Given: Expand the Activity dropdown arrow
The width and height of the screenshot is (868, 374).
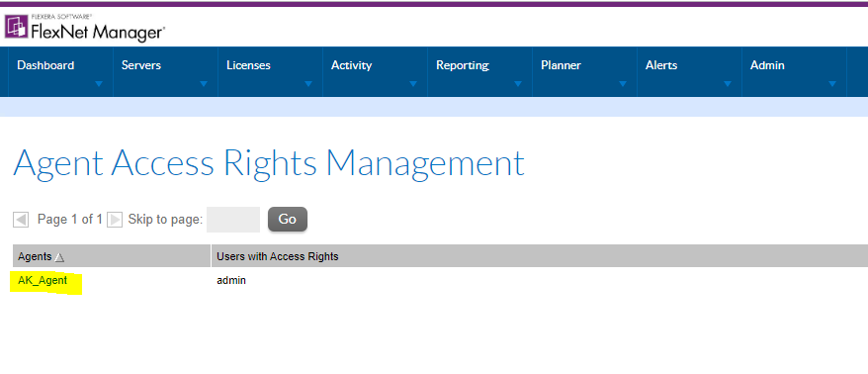Looking at the screenshot, I should pyautogui.click(x=413, y=84).
